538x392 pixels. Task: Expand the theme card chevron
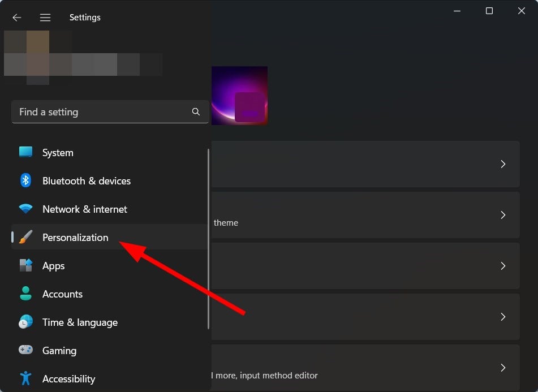(503, 215)
